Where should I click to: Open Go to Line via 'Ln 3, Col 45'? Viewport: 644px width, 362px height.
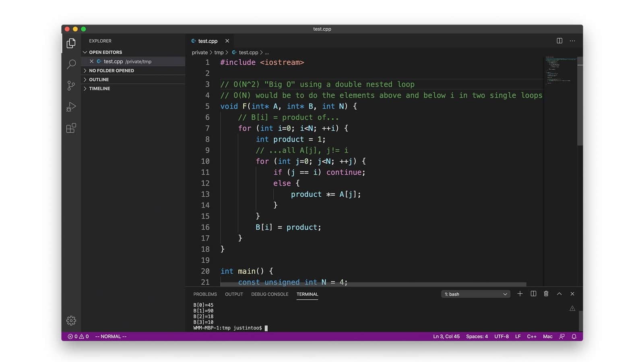(446, 336)
